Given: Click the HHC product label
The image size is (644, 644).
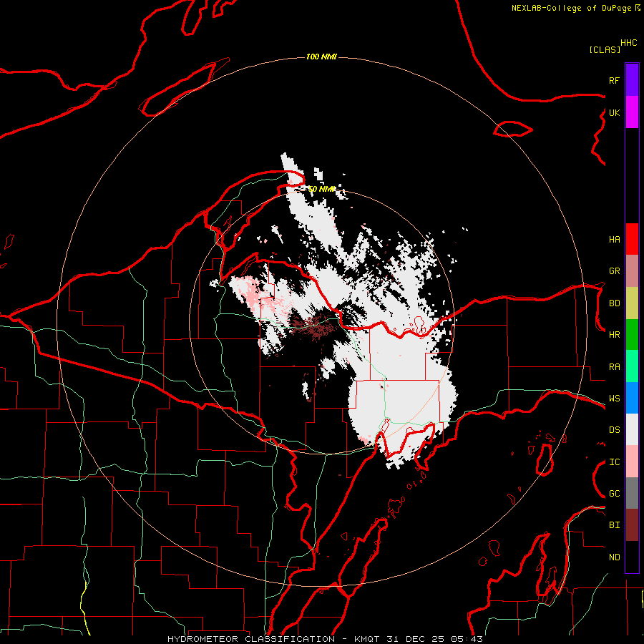Looking at the screenshot, I should click(628, 43).
